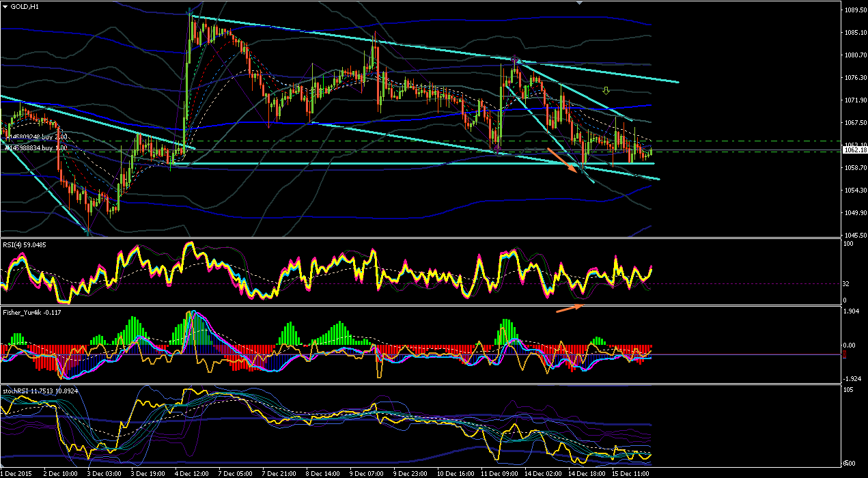Click the triangle icon before GOLD,H1
This screenshot has width=868, height=478.
(x=5, y=6)
